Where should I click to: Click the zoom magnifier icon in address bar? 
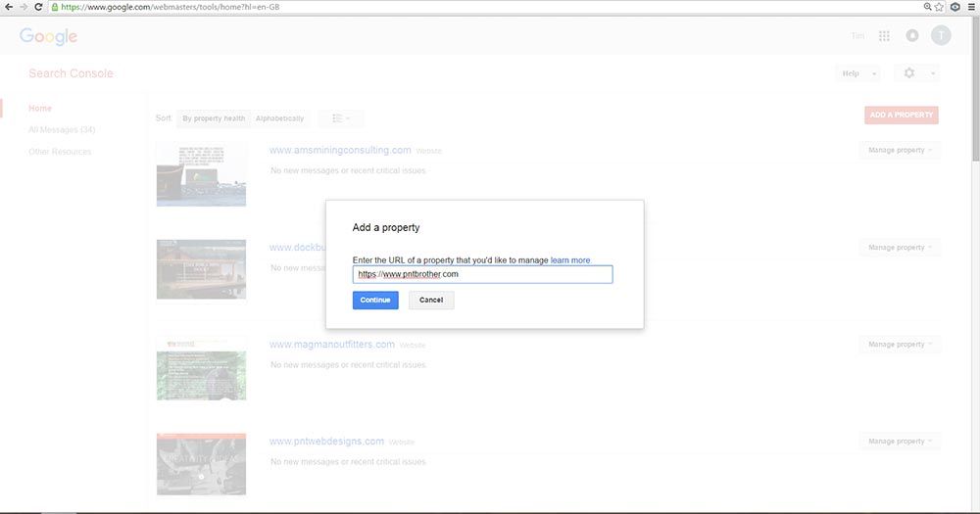pos(927,7)
